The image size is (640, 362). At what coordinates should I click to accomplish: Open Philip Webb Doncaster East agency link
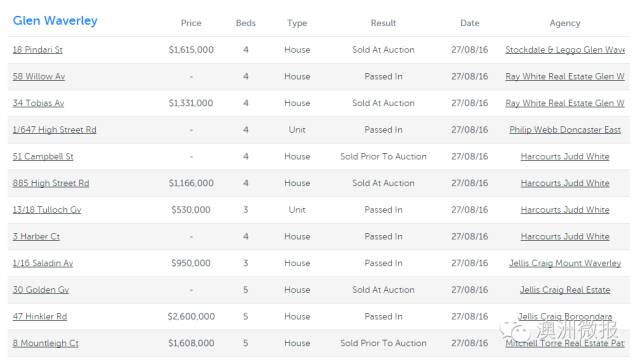(x=565, y=130)
